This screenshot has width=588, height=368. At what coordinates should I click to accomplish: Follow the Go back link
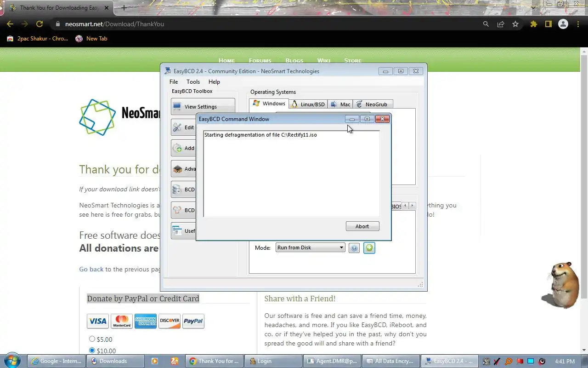click(x=91, y=269)
